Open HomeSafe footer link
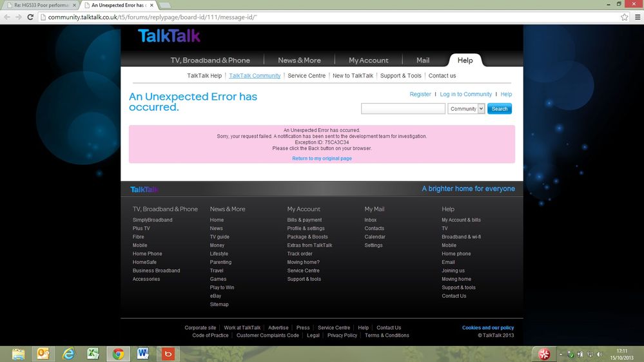 144,262
